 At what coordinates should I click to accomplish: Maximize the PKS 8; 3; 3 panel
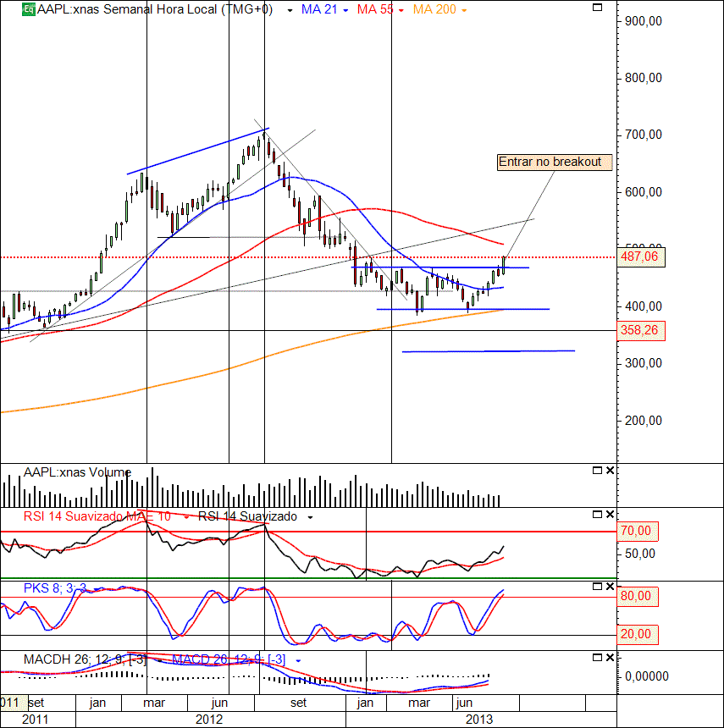(598, 587)
